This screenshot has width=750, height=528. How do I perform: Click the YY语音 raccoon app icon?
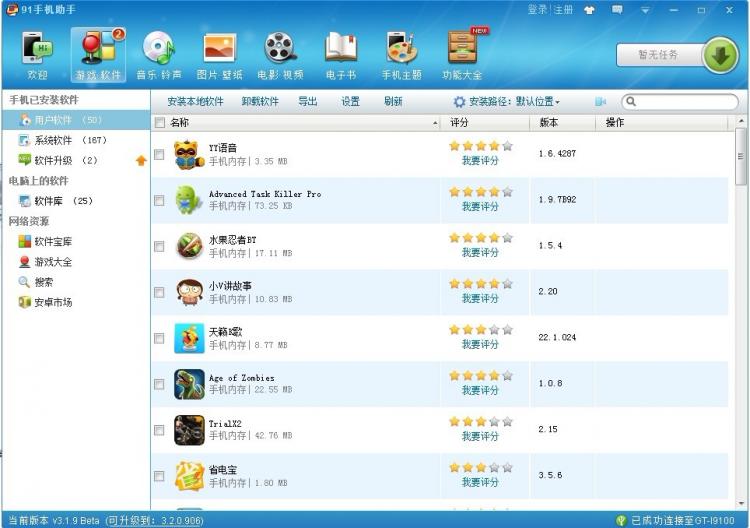click(x=189, y=154)
